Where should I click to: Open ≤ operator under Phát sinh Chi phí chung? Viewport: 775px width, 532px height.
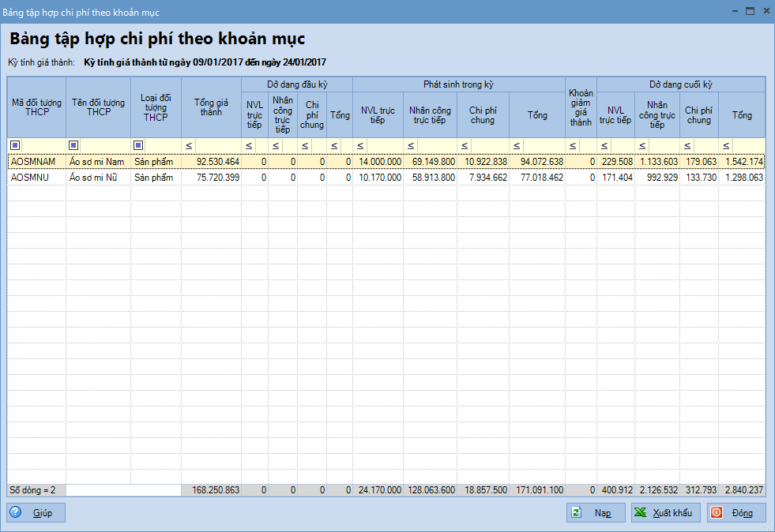(464, 145)
